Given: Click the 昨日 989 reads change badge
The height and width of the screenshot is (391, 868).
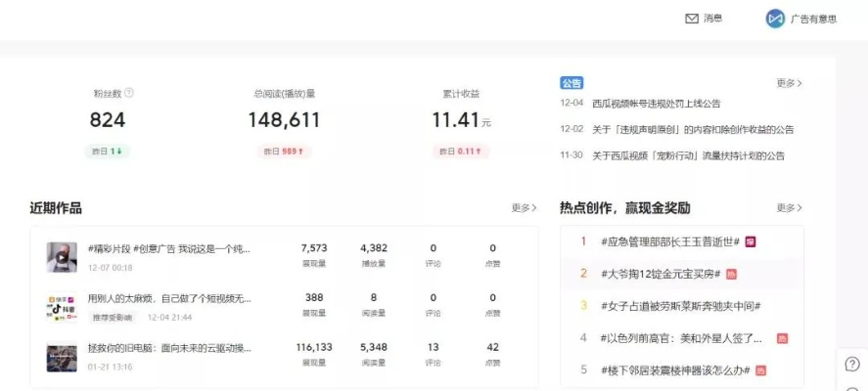Looking at the screenshot, I should pos(284,151).
